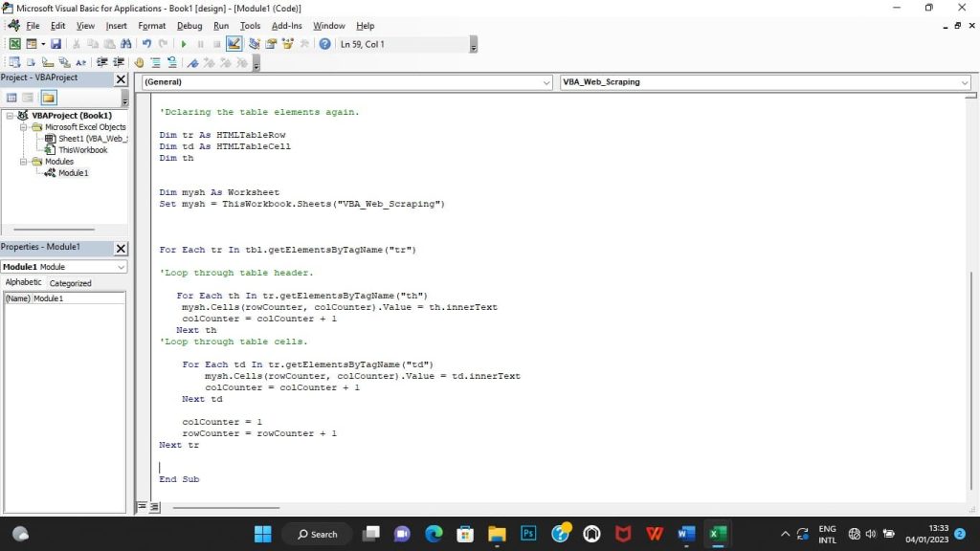The width and height of the screenshot is (980, 551).
Task: Indent the selected code lines
Action: (x=101, y=62)
